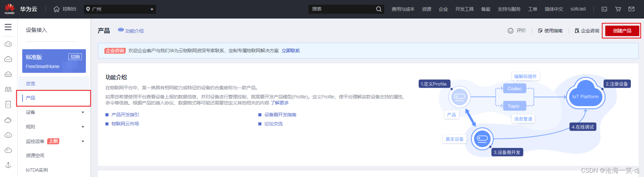
Task: Open the 使用指南 guide
Action: click(x=550, y=31)
